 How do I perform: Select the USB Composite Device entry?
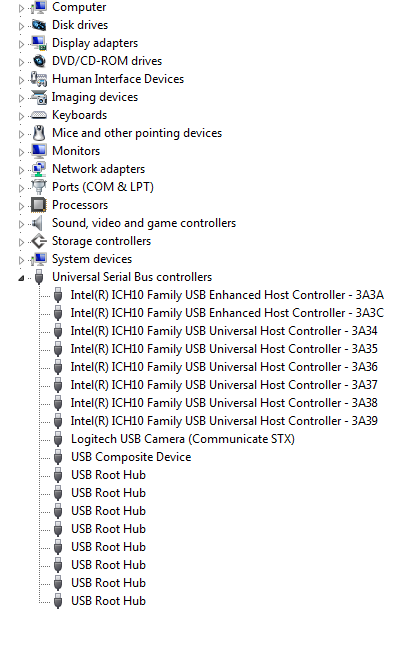click(x=131, y=457)
